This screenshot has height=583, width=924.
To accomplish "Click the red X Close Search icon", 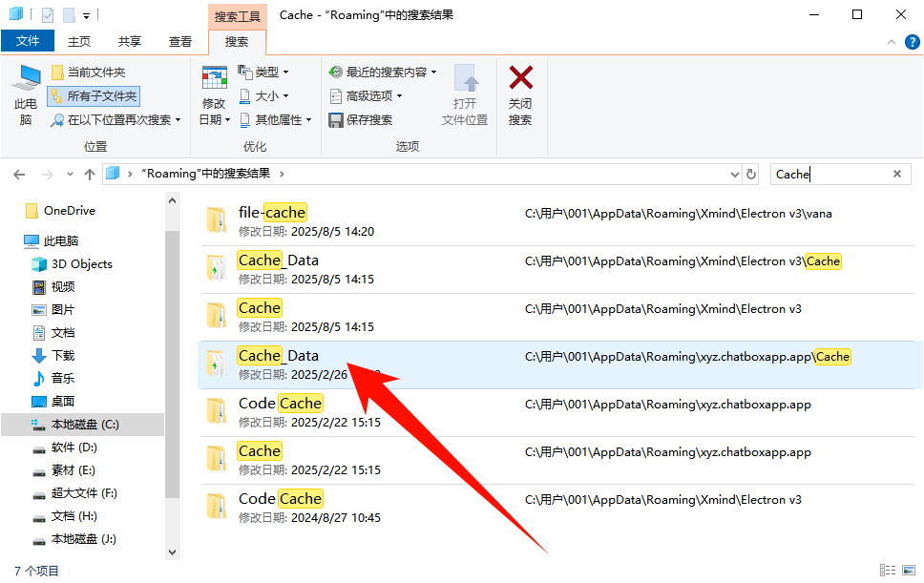I will (x=520, y=79).
